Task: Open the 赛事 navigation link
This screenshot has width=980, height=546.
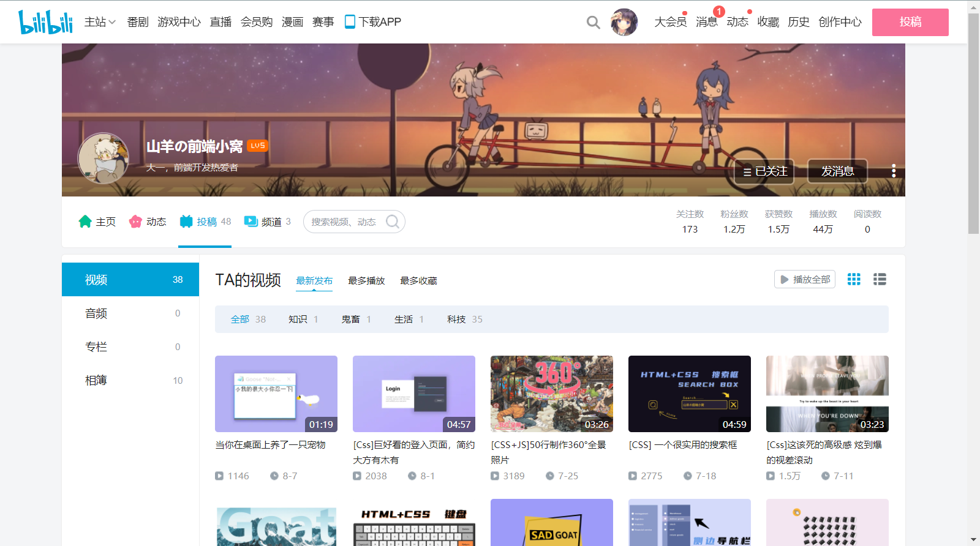Action: coord(323,22)
